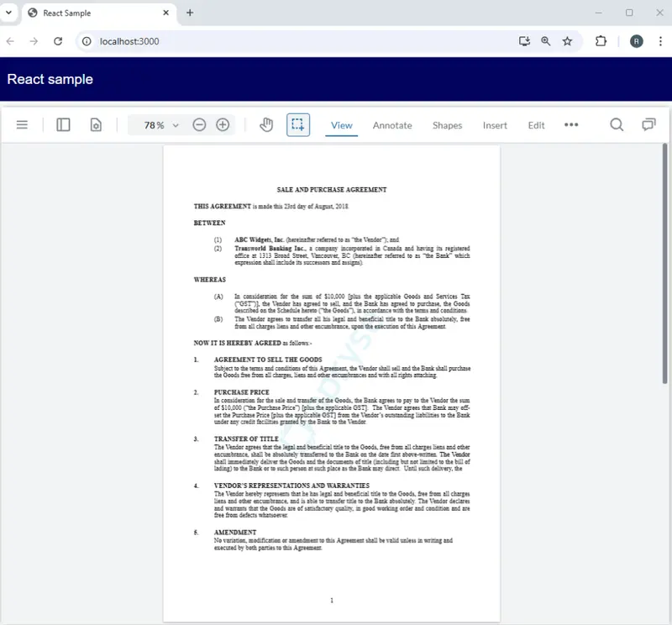Open the 78% zoom level dropdown
Screen dimensions: 672x625
161,125
